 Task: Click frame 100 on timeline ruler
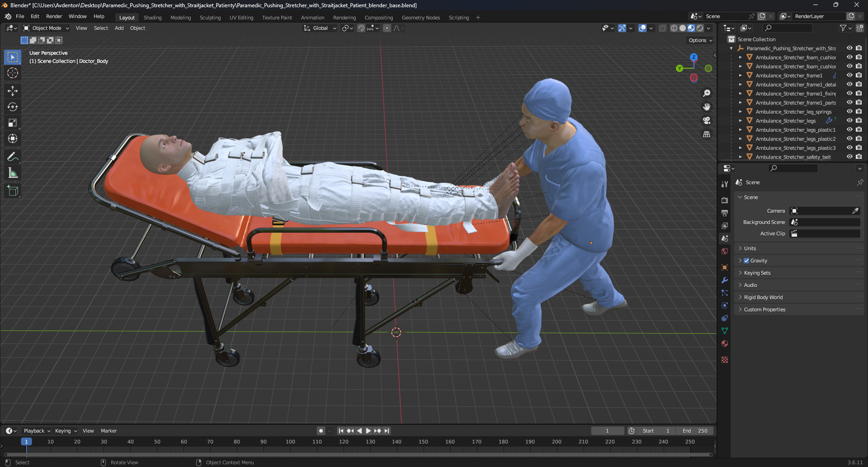click(290, 442)
